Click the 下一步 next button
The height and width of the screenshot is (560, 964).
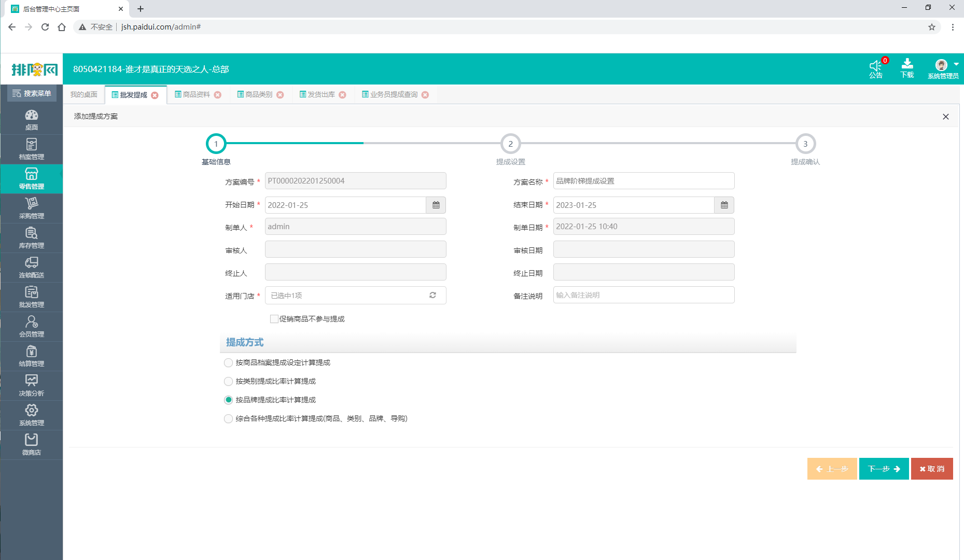pos(884,469)
